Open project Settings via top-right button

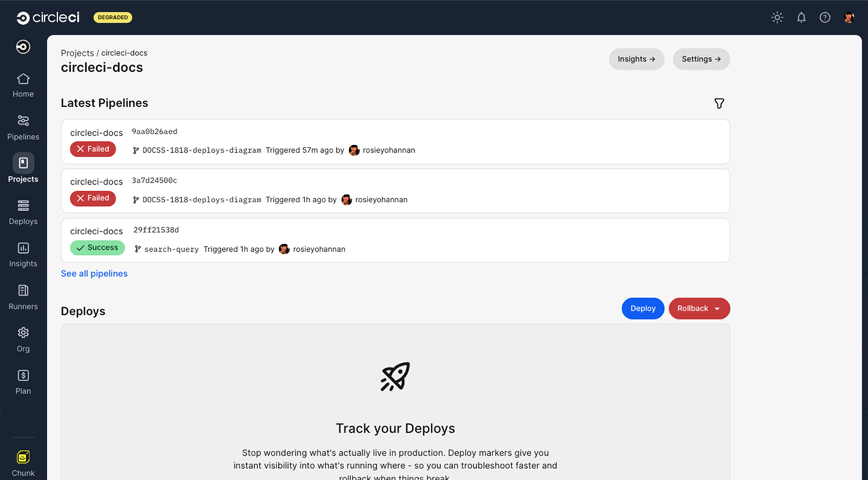(x=701, y=59)
